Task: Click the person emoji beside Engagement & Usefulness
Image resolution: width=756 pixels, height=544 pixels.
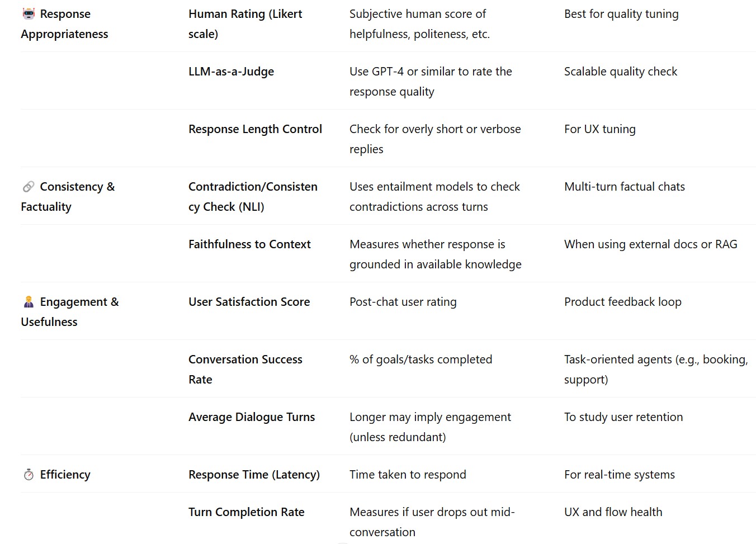Action: pos(29,302)
